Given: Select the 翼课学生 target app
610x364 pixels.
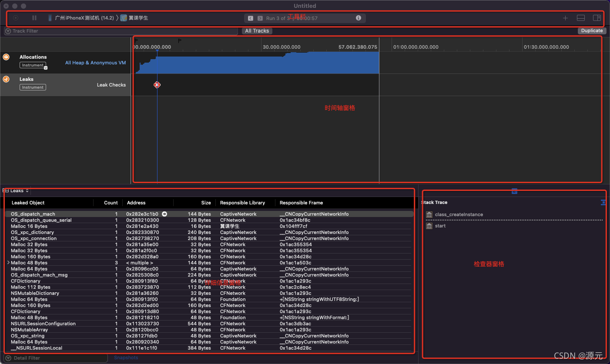Looking at the screenshot, I should (134, 18).
